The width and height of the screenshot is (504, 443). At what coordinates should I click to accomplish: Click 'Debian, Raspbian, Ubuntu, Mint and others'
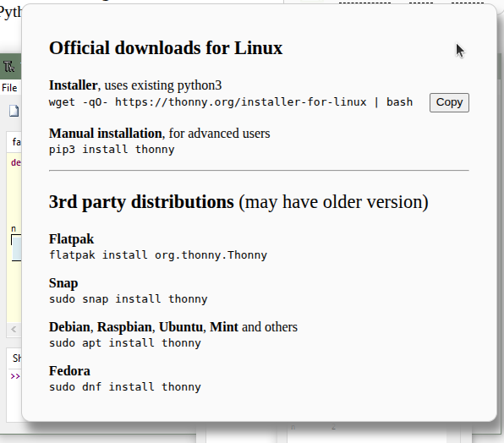click(173, 327)
